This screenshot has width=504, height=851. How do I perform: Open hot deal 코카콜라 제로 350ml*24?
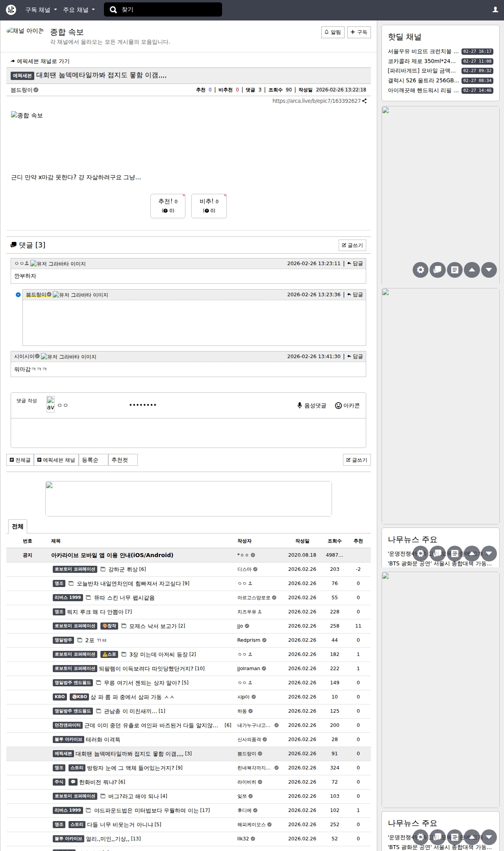click(x=422, y=61)
